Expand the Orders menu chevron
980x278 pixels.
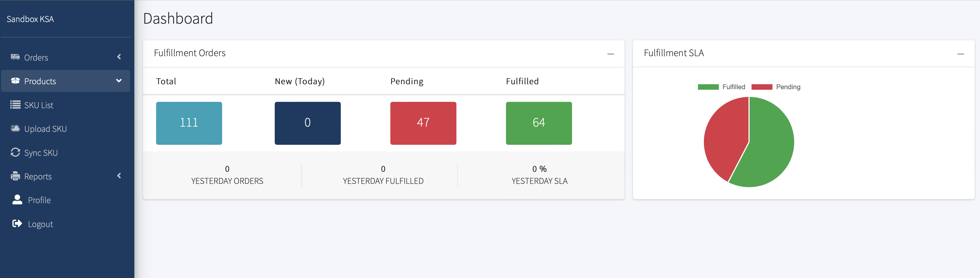pyautogui.click(x=119, y=57)
